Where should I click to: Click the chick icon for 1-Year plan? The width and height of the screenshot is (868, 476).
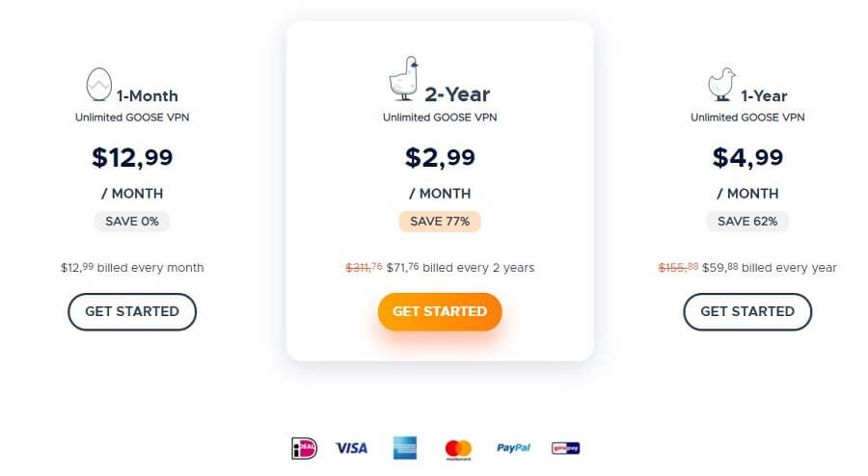(721, 84)
